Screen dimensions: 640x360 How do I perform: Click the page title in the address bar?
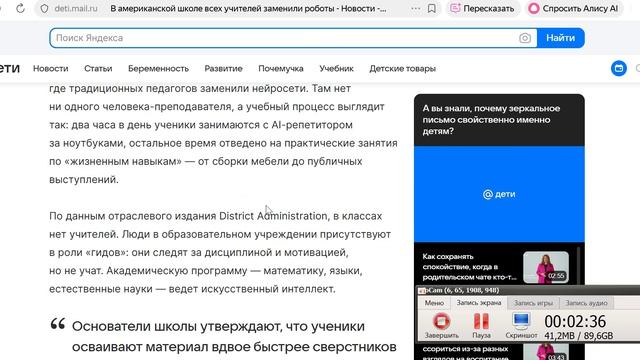point(248,8)
